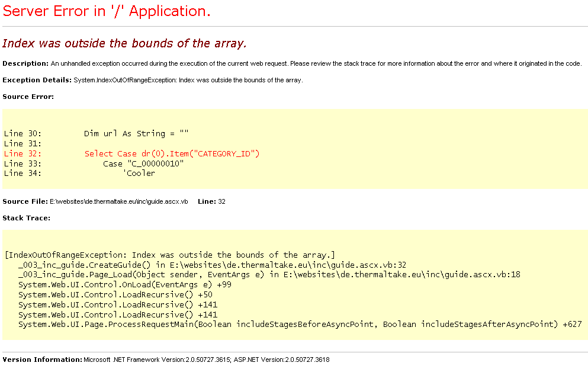Click the .NET Framework Version:2.0.50727.3615 text

[157, 360]
